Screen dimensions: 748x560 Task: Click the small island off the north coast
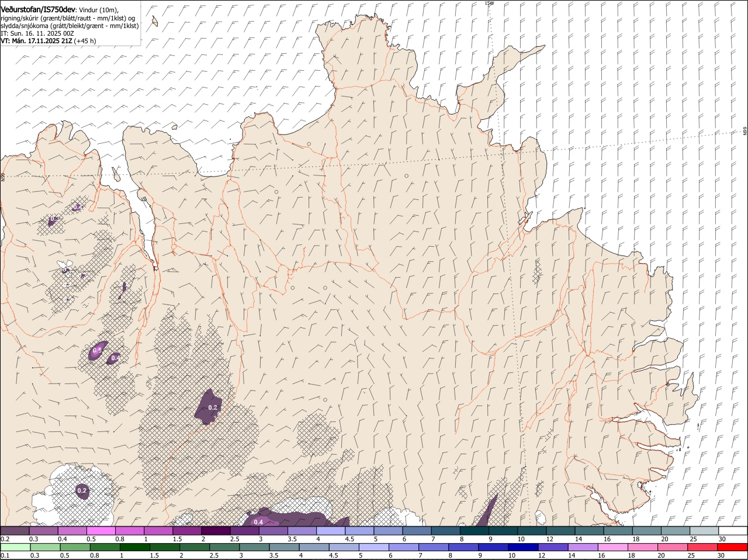[154, 21]
